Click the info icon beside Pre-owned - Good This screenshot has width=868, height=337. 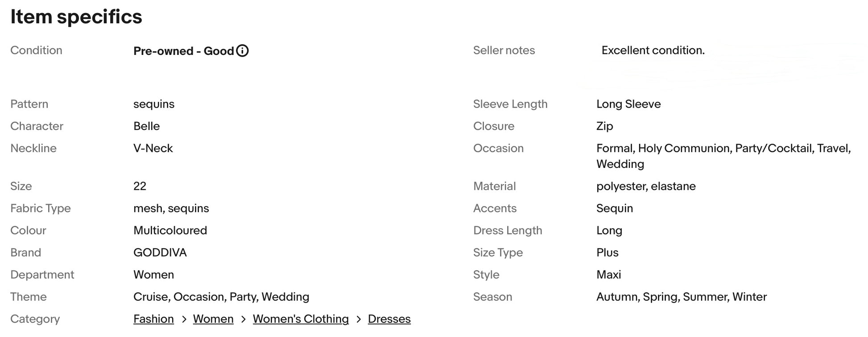pos(242,51)
